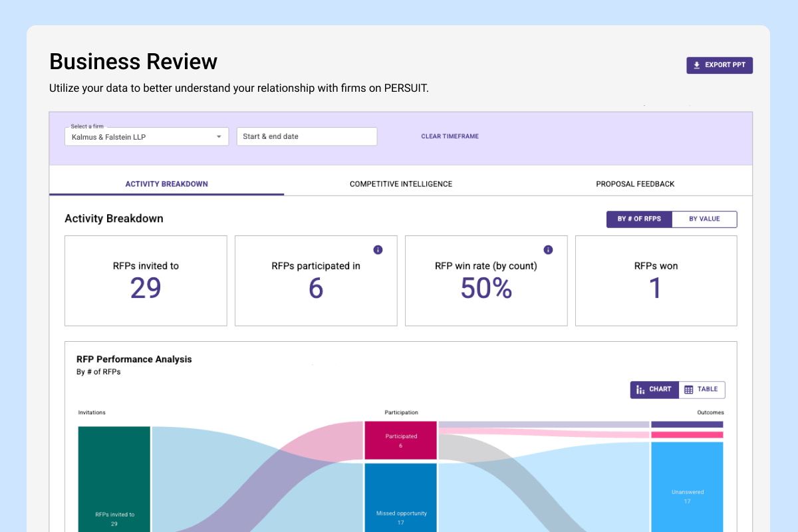The height and width of the screenshot is (532, 798).
Task: Show the Table view of performance analysis
Action: pos(702,390)
